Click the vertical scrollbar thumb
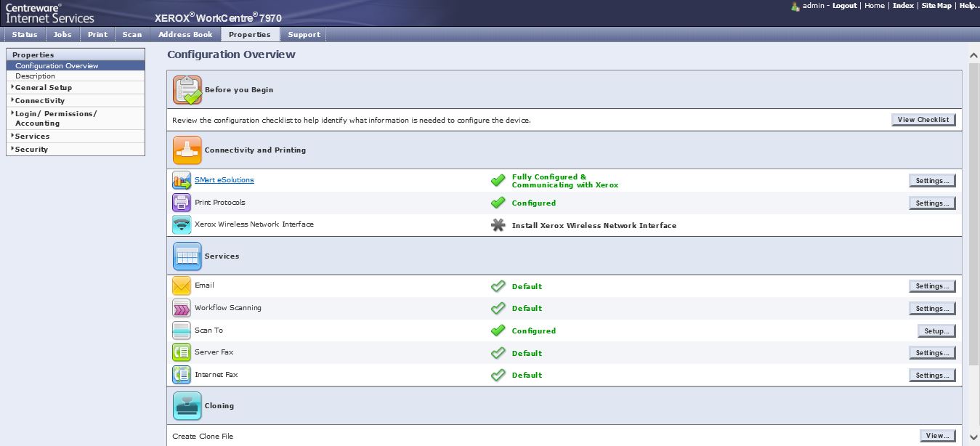This screenshot has width=980, height=446. (x=973, y=214)
